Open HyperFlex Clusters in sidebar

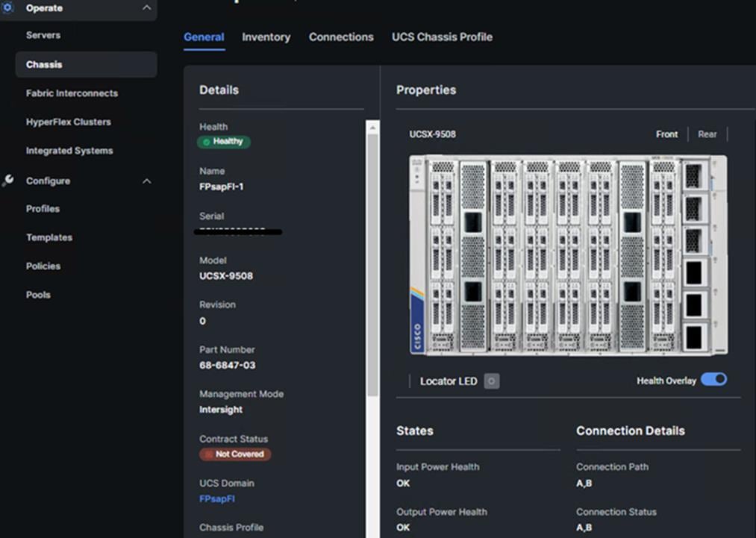69,122
